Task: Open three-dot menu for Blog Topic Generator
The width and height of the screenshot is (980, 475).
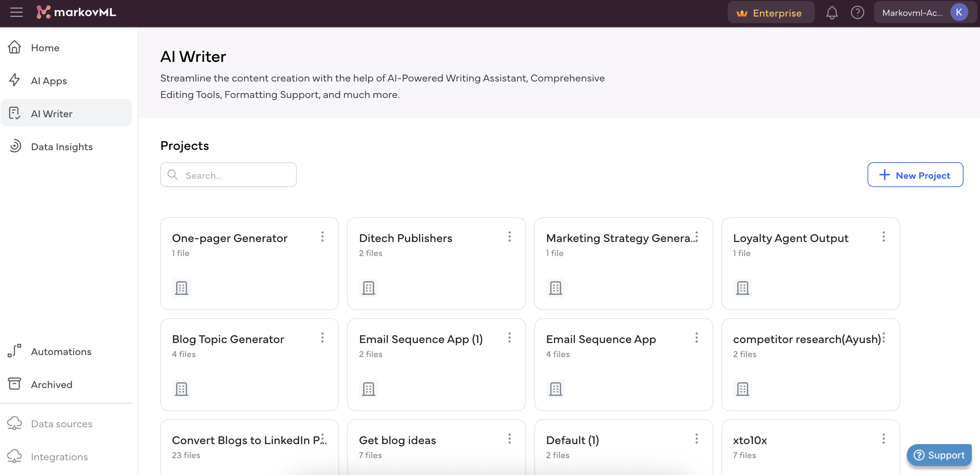Action: (322, 338)
